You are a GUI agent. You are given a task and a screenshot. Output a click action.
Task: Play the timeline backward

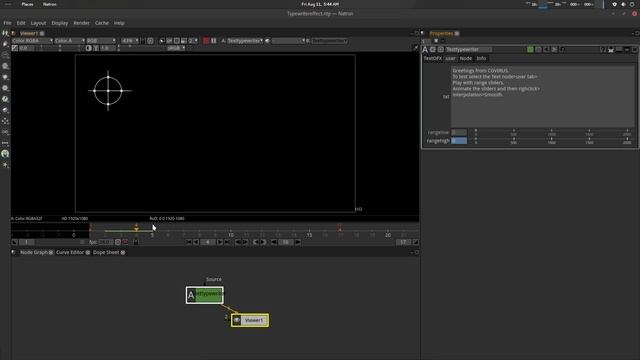click(196, 242)
